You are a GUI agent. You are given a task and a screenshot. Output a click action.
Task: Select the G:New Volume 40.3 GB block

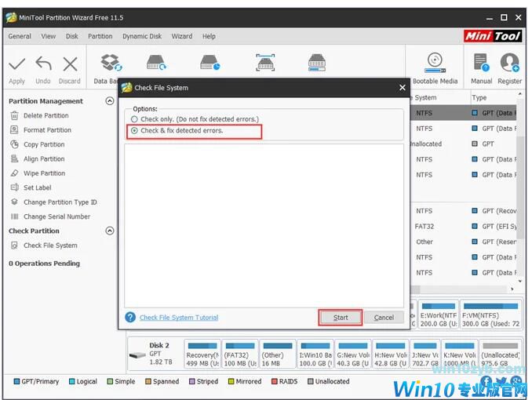tap(353, 355)
